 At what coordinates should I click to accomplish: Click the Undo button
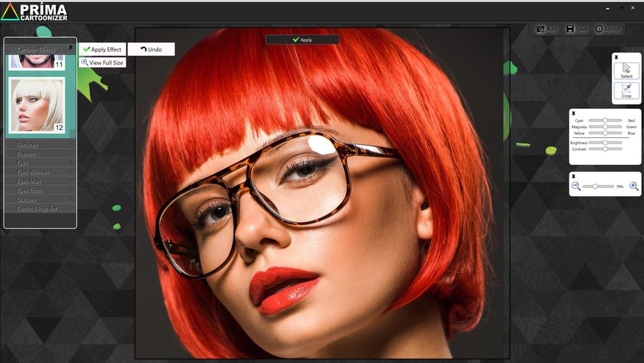point(151,49)
